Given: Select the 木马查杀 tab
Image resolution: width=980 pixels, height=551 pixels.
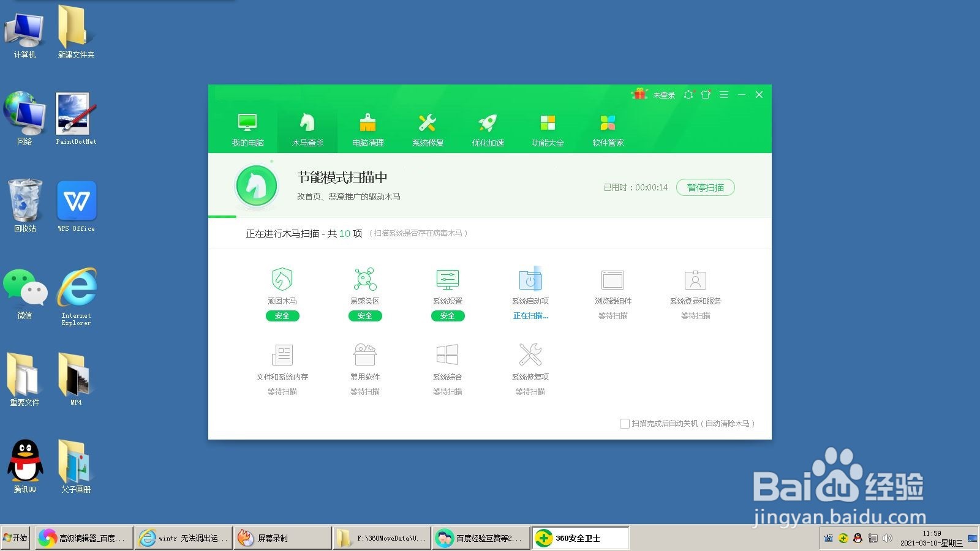Looking at the screenshot, I should pos(307,130).
